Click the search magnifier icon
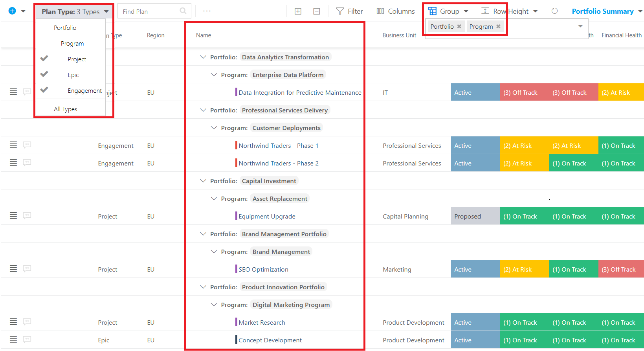 (x=183, y=11)
